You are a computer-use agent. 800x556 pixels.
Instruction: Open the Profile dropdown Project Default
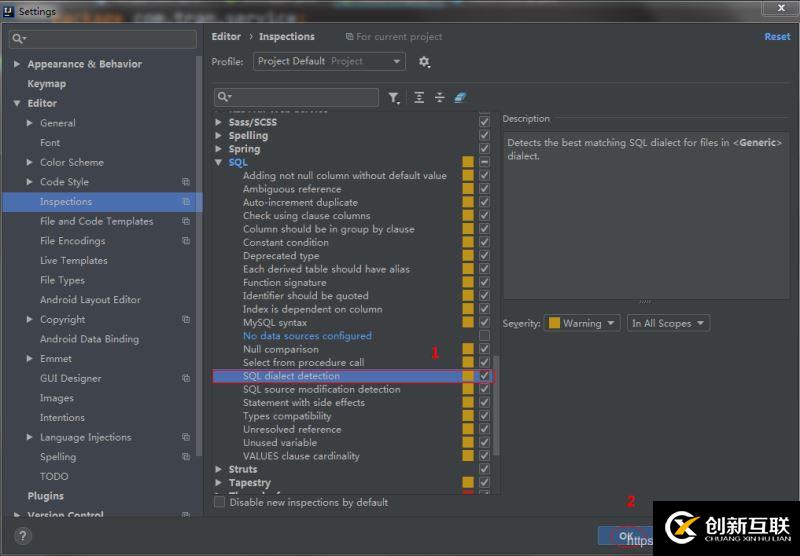pos(330,61)
